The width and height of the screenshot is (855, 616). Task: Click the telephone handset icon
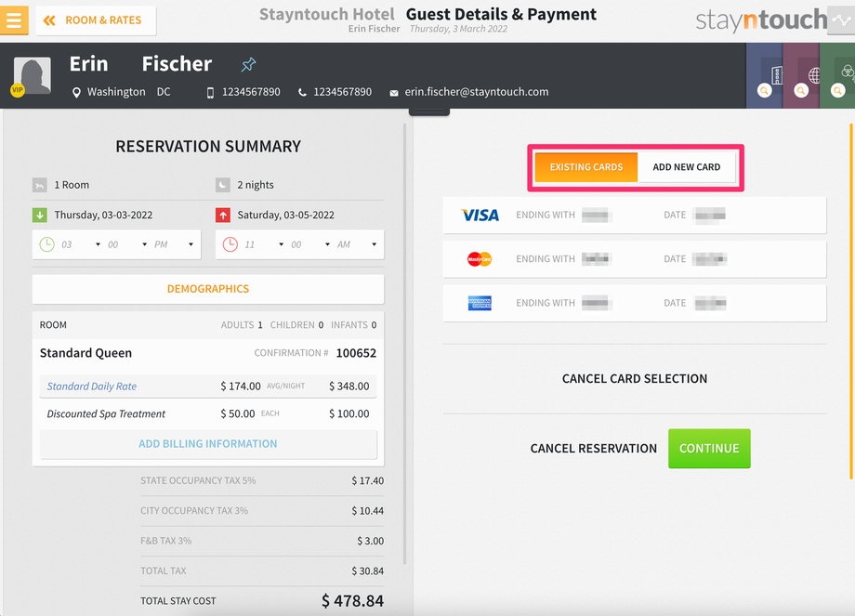(302, 93)
